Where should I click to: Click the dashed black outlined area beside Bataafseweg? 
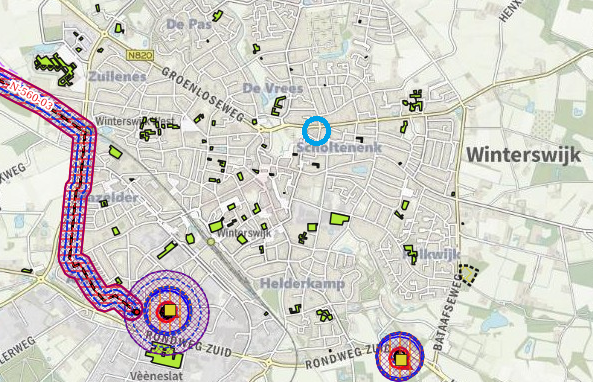[x=468, y=275]
